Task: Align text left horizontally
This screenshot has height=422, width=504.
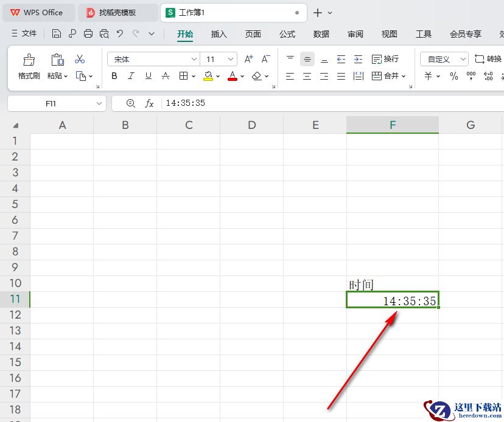Action: coord(290,76)
